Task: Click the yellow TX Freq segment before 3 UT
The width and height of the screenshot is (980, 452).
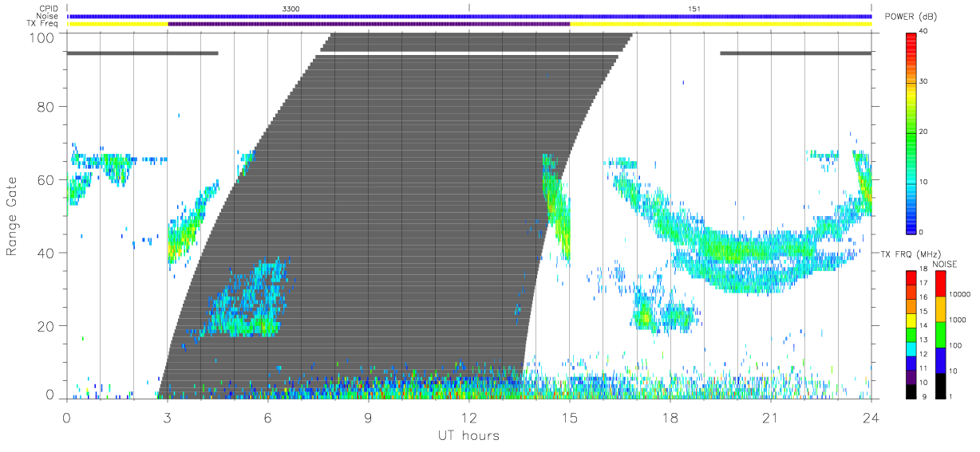Action: pyautogui.click(x=117, y=24)
